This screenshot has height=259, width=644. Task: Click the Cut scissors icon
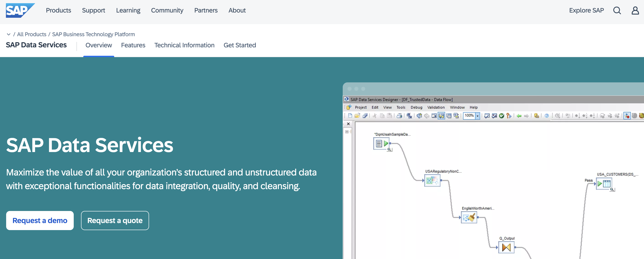pyautogui.click(x=375, y=116)
